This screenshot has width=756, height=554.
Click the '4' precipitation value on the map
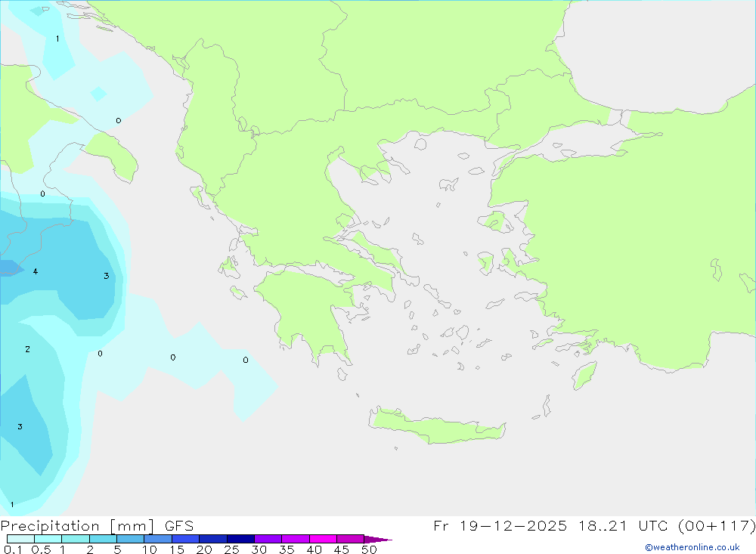tap(36, 271)
